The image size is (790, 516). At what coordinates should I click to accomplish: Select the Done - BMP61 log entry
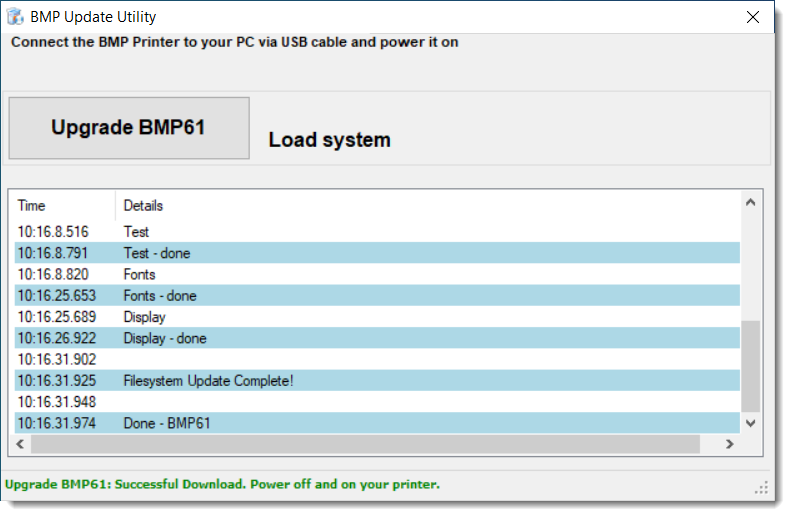click(167, 423)
